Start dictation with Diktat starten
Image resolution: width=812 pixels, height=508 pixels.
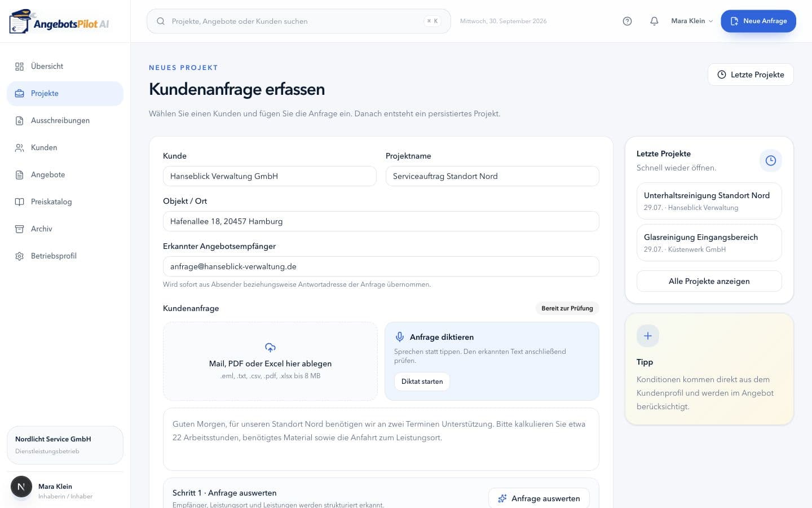pyautogui.click(x=422, y=382)
